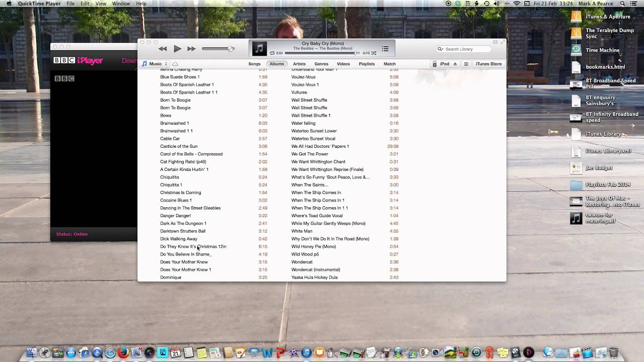The image size is (644, 362).
Task: Open the Time Machine drive on desktop
Action: click(x=576, y=50)
